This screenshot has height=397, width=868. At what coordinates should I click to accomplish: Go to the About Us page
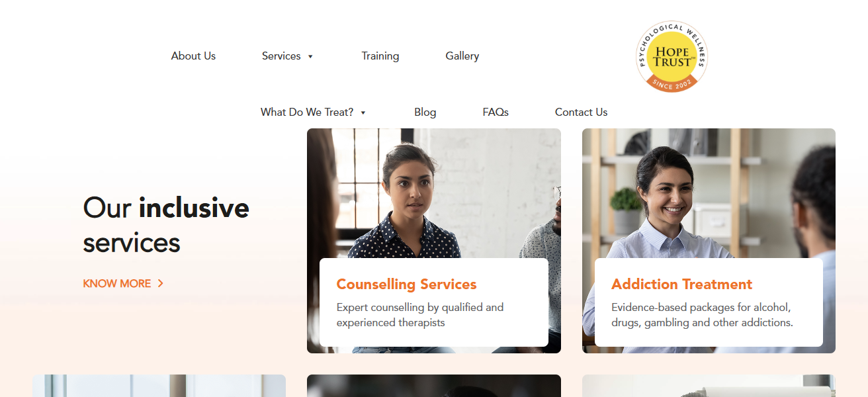tap(193, 56)
